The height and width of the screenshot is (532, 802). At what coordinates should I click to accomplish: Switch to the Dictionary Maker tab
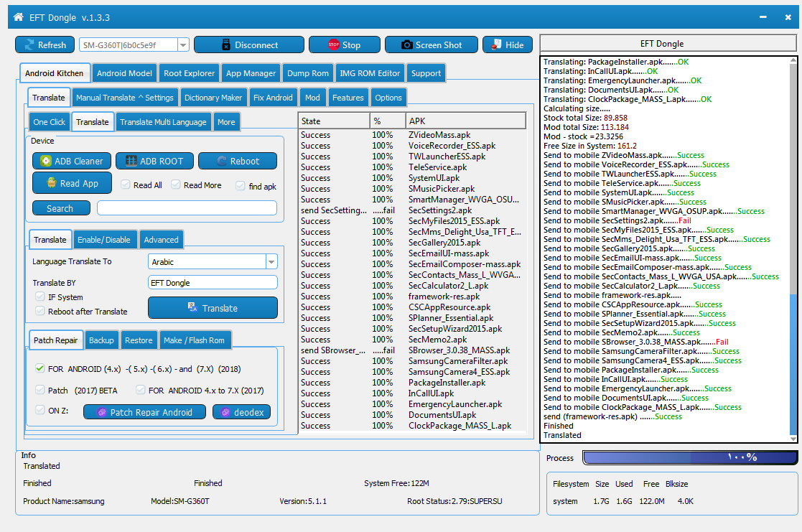[213, 98]
